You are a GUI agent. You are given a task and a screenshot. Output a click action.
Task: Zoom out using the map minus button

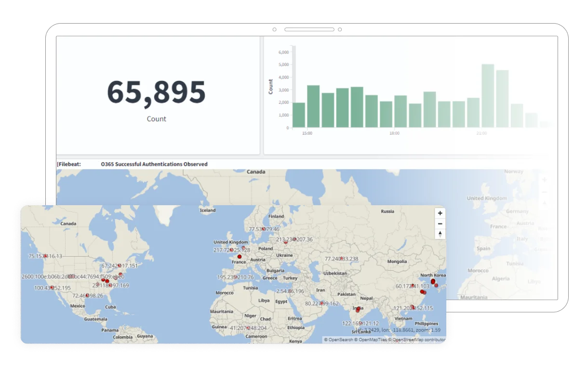pos(440,224)
